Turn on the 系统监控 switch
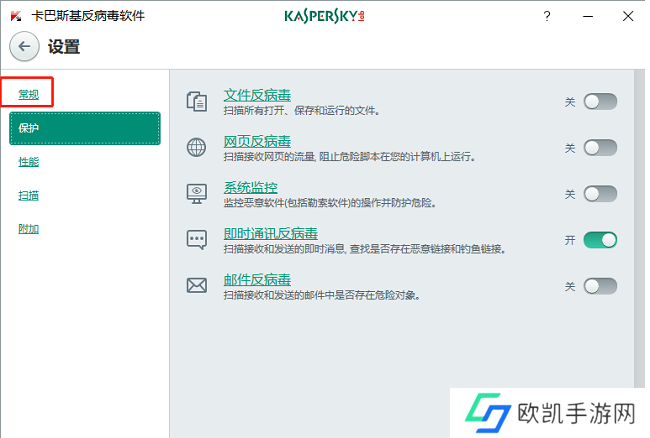This screenshot has height=438, width=650. point(600,194)
